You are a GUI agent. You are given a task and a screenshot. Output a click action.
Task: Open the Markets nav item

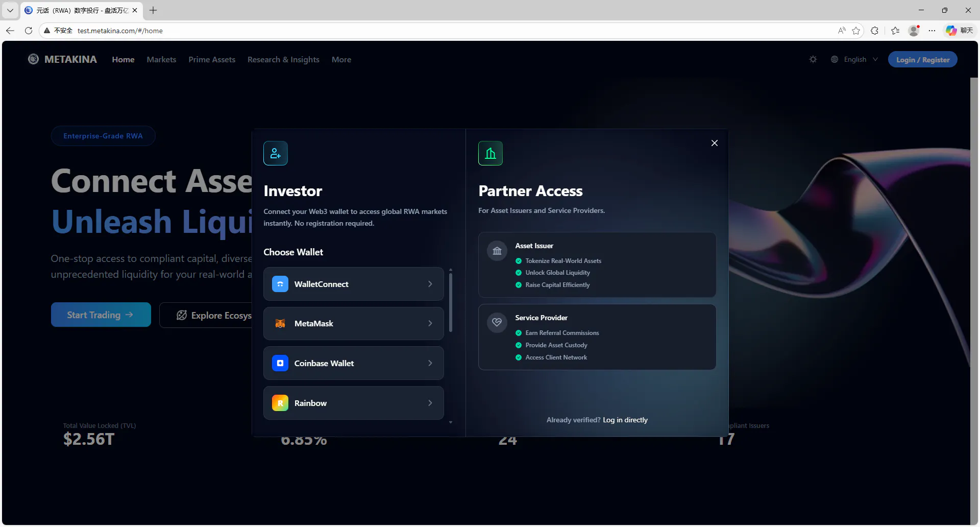[161, 59]
